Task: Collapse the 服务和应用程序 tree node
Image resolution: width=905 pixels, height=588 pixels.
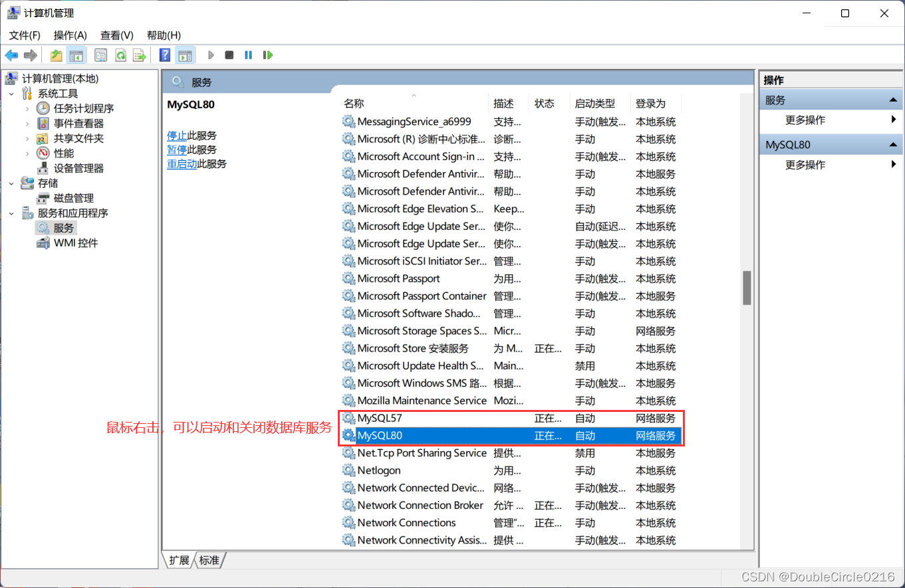Action: coord(11,213)
